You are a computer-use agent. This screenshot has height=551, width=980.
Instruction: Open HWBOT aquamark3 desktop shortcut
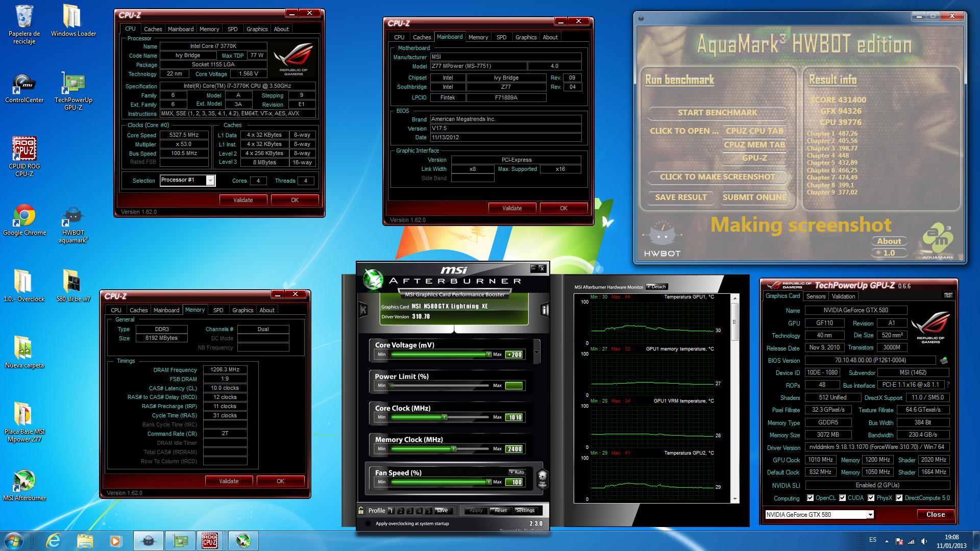[x=73, y=225]
